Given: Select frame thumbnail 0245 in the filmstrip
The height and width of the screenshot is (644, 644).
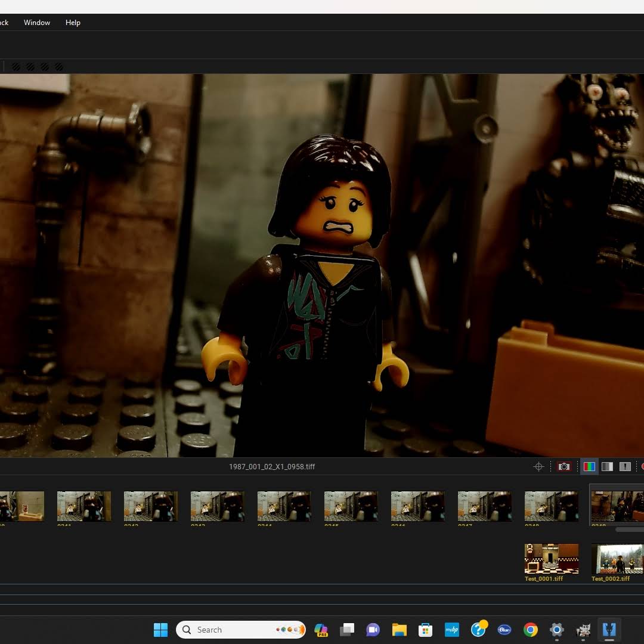Looking at the screenshot, I should coord(351,506).
